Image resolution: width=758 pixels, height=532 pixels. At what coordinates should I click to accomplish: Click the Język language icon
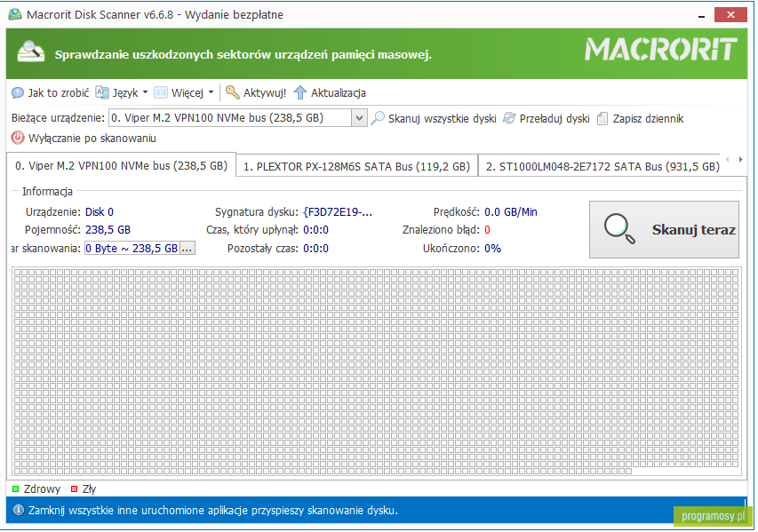tap(102, 92)
